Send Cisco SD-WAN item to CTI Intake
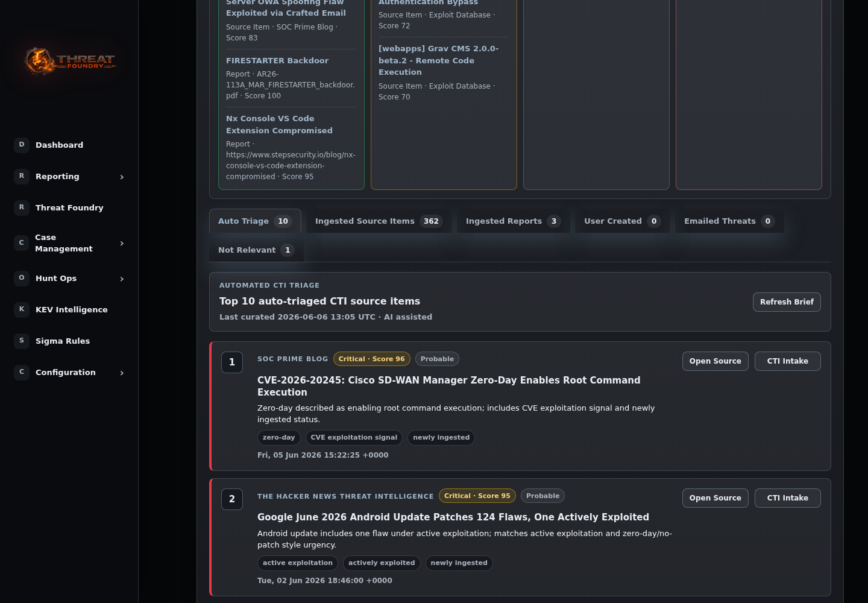 pyautogui.click(x=787, y=361)
